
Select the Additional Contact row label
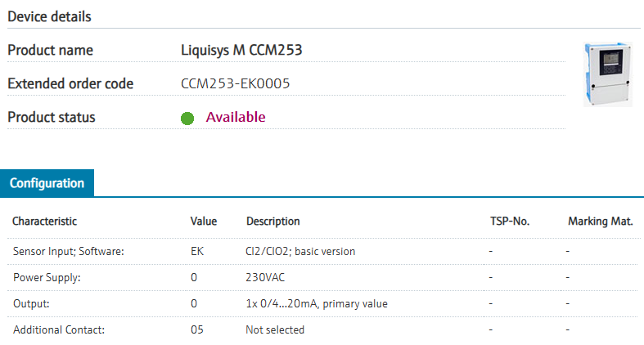pyautogui.click(x=57, y=329)
